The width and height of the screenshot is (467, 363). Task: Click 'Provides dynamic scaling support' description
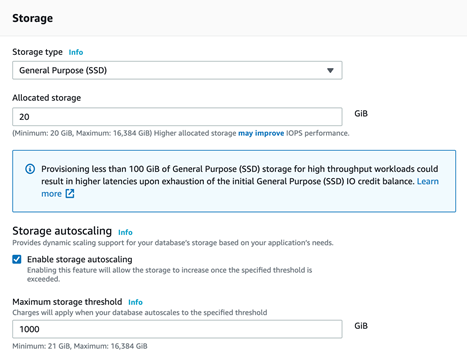pos(173,243)
